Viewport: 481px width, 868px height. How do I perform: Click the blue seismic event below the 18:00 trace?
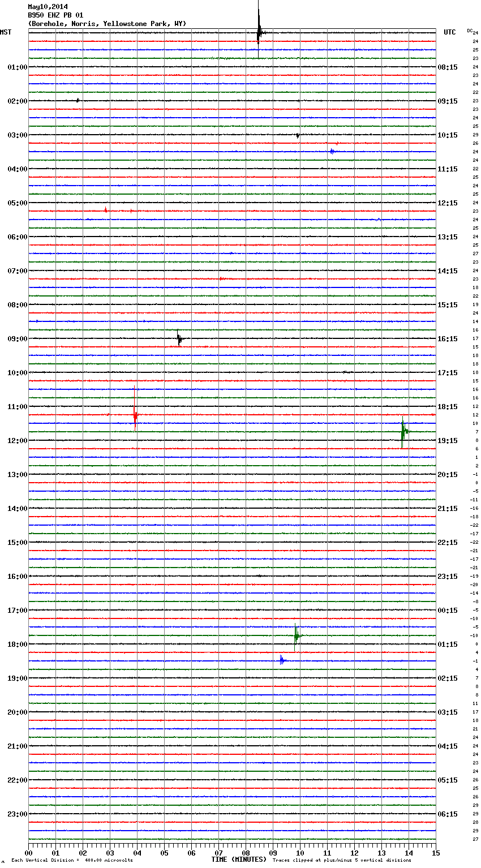click(x=282, y=660)
